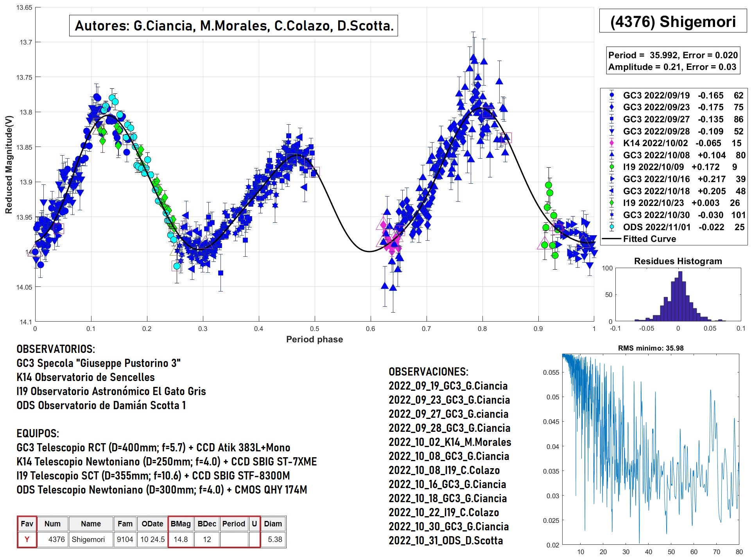Click the 4376 table cell
The width and height of the screenshot is (753, 560).
point(52,539)
